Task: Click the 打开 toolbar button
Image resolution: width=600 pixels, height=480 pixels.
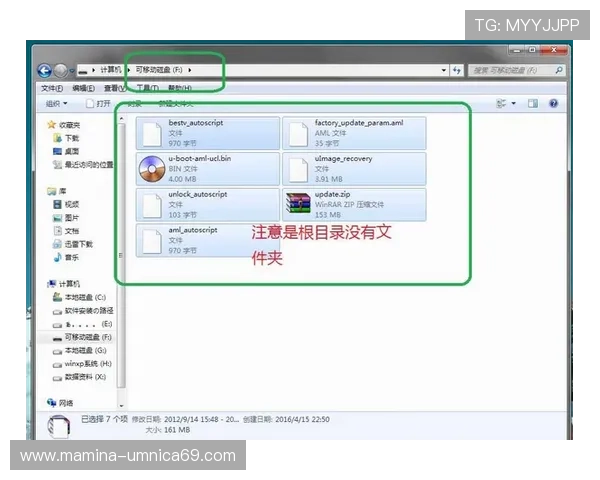Action: [x=99, y=104]
